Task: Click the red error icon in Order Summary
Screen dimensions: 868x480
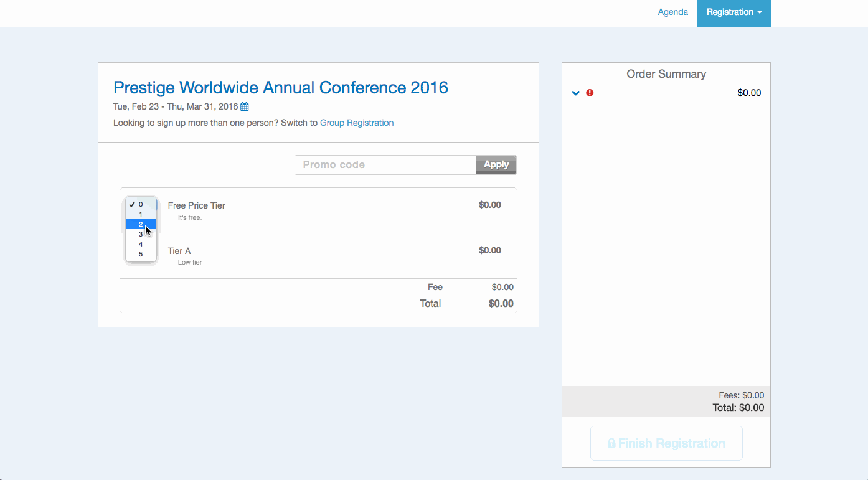Action: point(590,93)
